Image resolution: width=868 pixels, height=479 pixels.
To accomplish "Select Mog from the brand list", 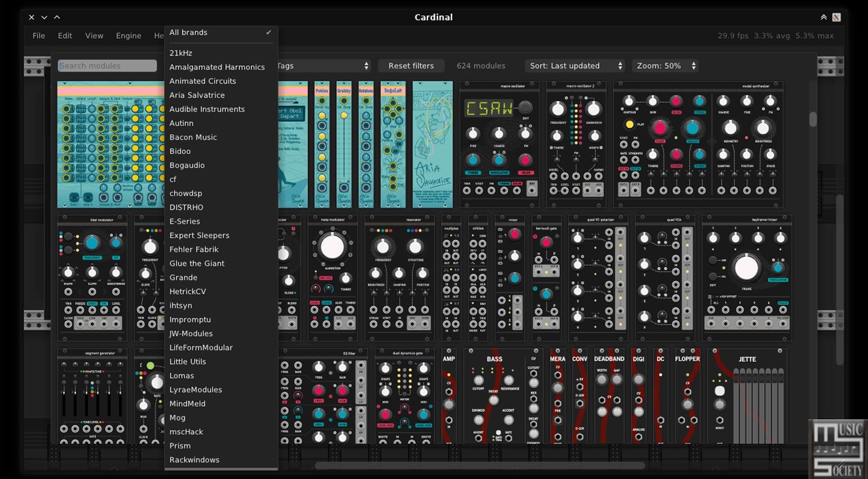I will coord(221,418).
